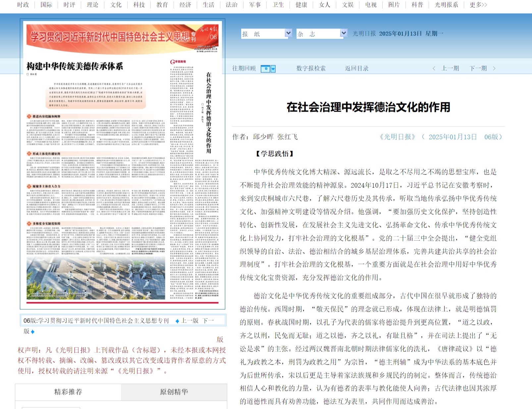Viewport: 532px width, 409px height.
Task: Go to 数字报检索 search page
Action: [x=311, y=69]
